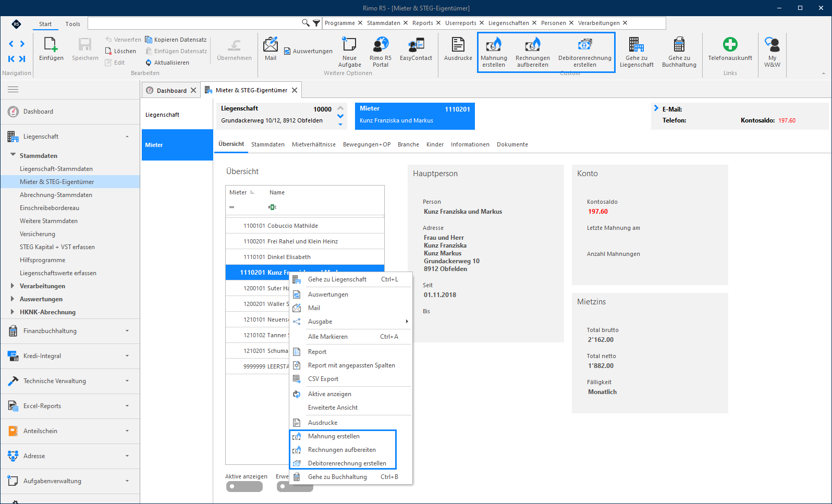Expand the Technische Verwaltung sidebar section

70,381
